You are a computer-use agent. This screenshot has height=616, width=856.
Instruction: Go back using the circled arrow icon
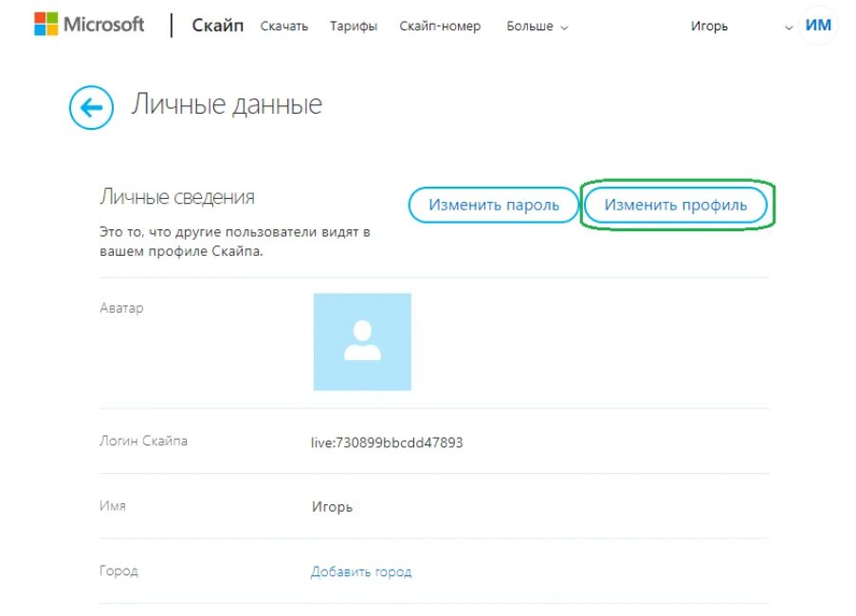click(x=91, y=107)
